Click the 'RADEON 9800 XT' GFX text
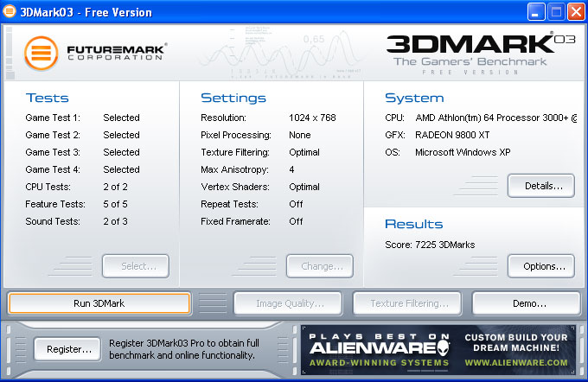 click(452, 135)
